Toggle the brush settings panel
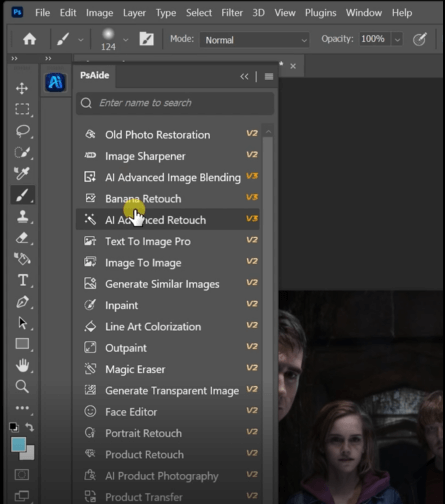Screen dimensions: 445x504 [146, 39]
